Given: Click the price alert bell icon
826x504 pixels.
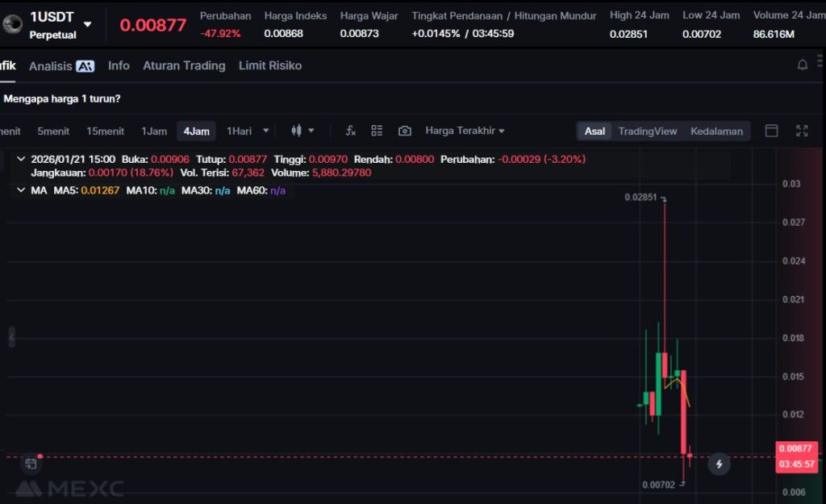Looking at the screenshot, I should 803,65.
